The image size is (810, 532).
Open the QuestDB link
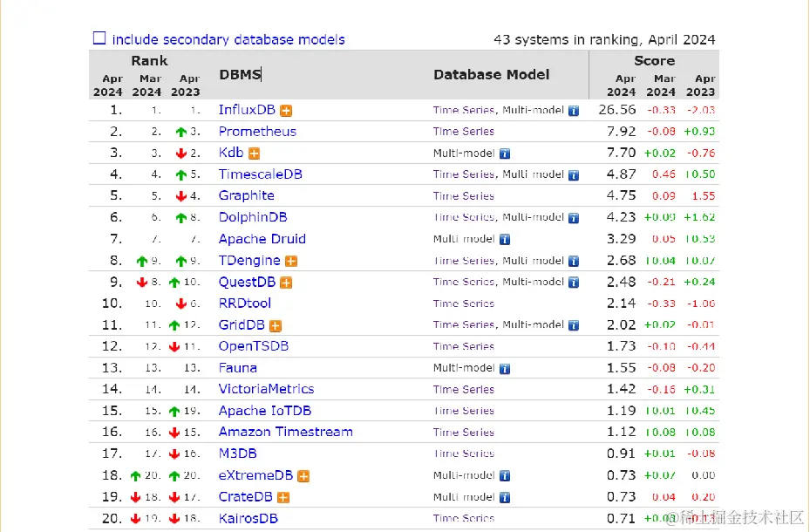tap(247, 282)
